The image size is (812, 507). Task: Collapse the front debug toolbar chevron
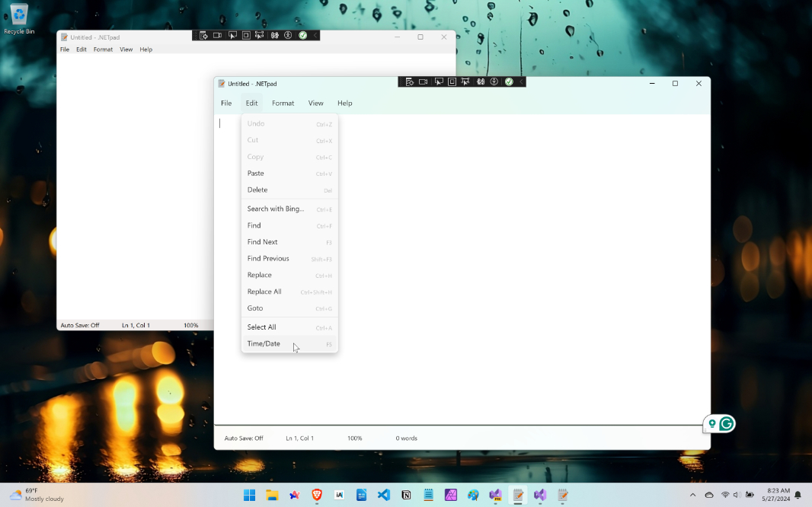521,82
